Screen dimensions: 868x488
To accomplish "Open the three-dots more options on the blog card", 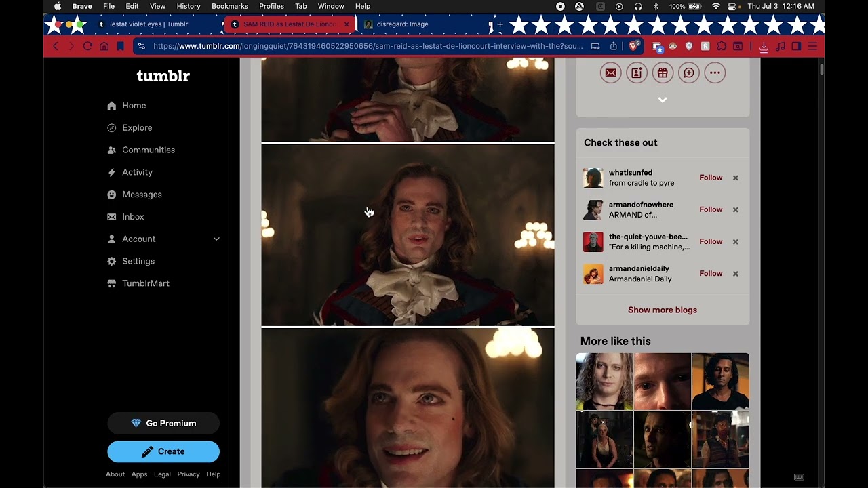I will click(x=715, y=73).
